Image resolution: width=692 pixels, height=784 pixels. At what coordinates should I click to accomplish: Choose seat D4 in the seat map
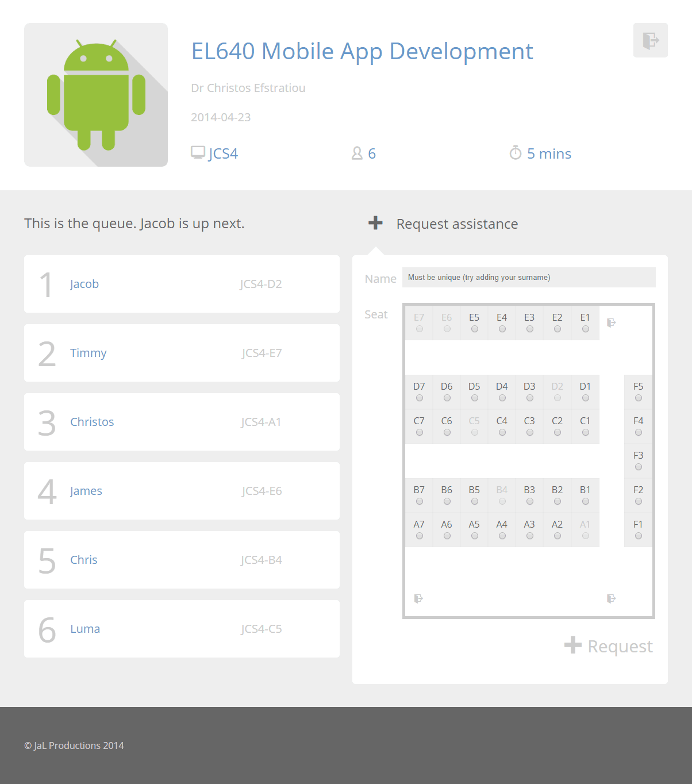point(502,398)
